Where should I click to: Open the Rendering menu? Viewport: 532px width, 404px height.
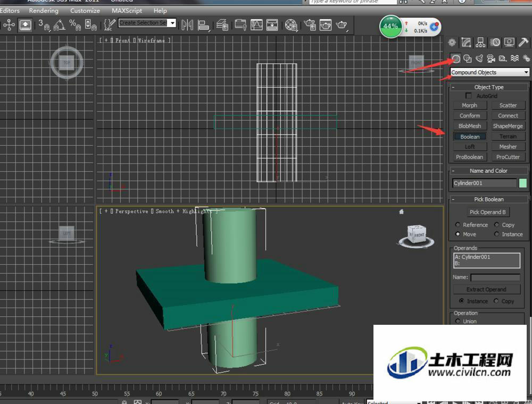(44, 11)
